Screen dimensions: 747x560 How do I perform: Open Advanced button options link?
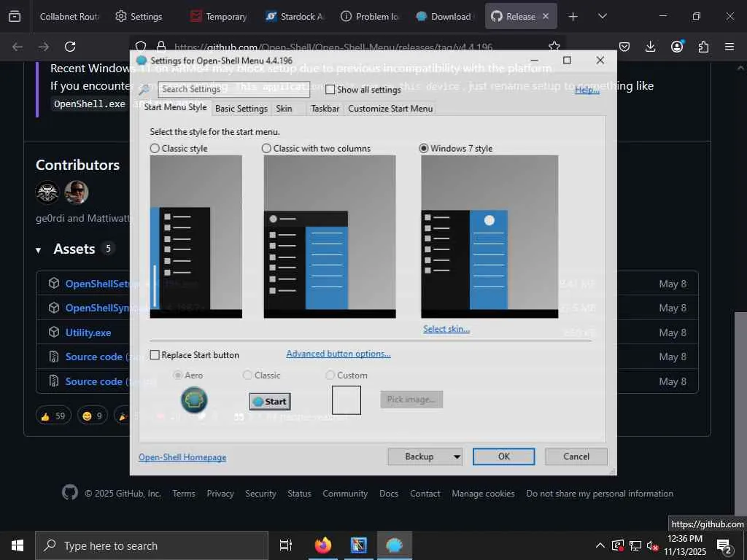click(x=338, y=354)
